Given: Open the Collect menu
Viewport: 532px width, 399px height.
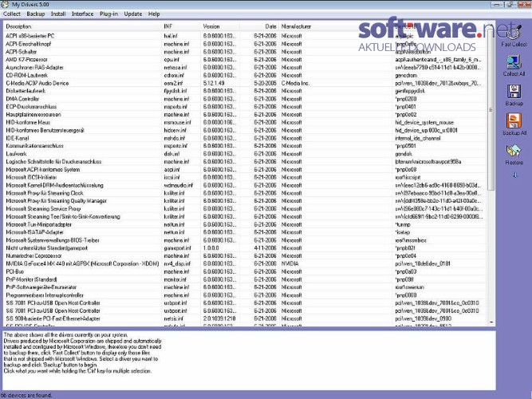Looking at the screenshot, I should click(x=12, y=14).
